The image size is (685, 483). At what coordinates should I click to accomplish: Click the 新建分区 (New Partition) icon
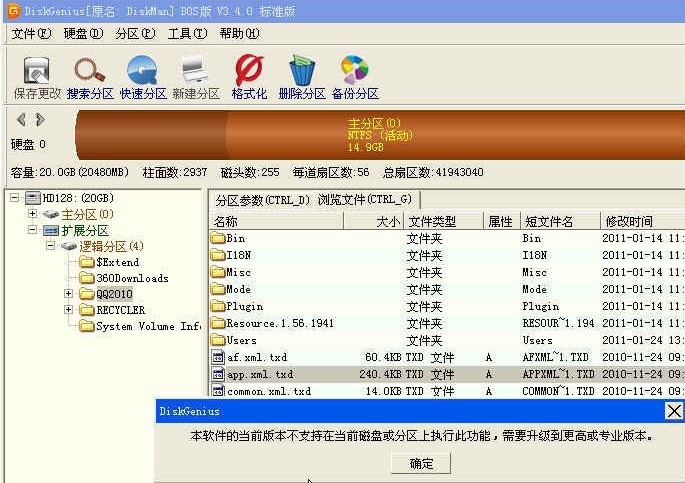coord(195,69)
